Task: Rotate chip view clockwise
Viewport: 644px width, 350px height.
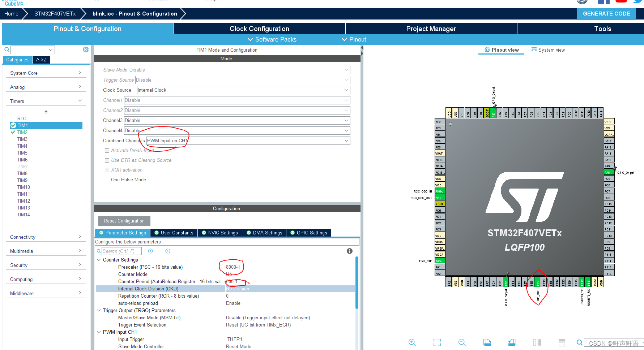Action: point(487,342)
